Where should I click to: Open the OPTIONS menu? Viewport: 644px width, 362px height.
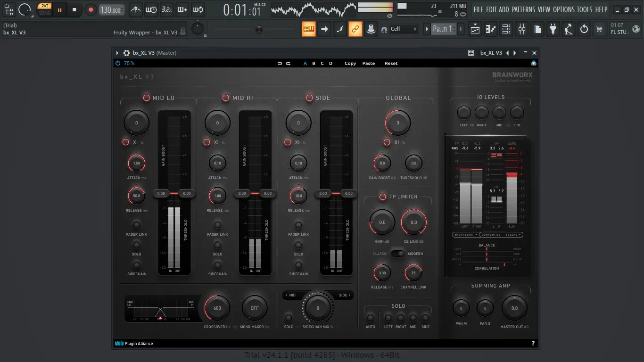[x=563, y=9]
